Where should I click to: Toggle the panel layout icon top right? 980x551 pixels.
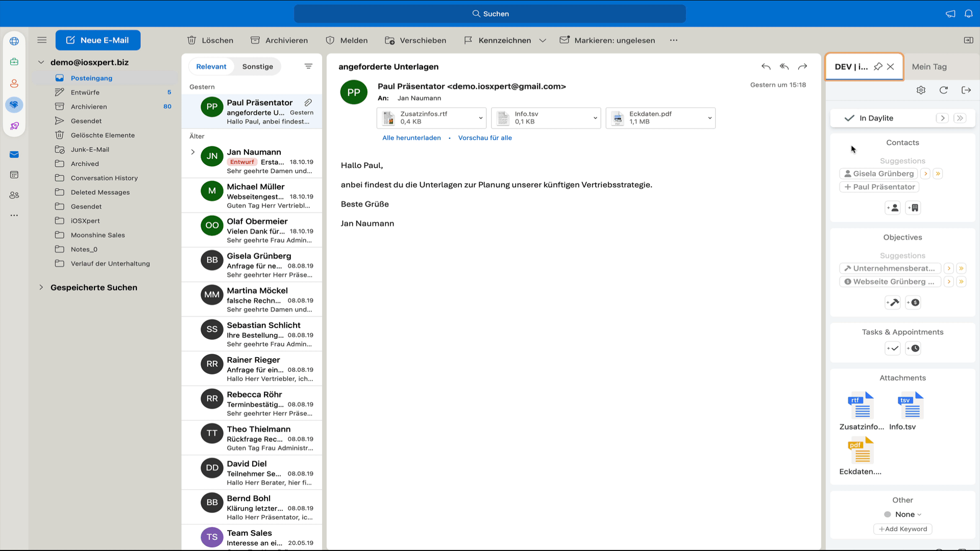968,40
